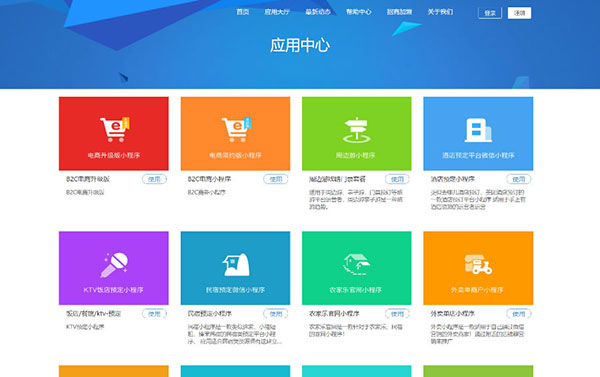Click 使用 button for 酒店预定小程序
The image size is (600, 377).
(x=519, y=179)
